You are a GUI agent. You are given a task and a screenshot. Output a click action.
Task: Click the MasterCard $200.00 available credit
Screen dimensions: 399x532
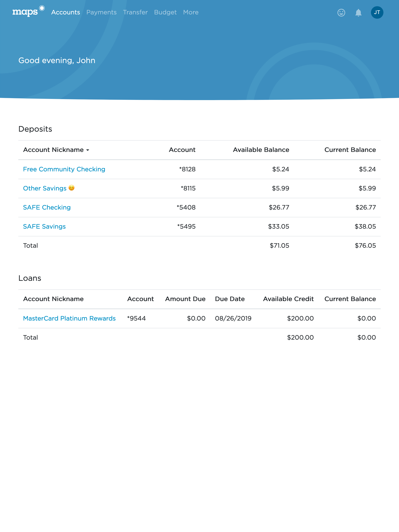coord(300,318)
